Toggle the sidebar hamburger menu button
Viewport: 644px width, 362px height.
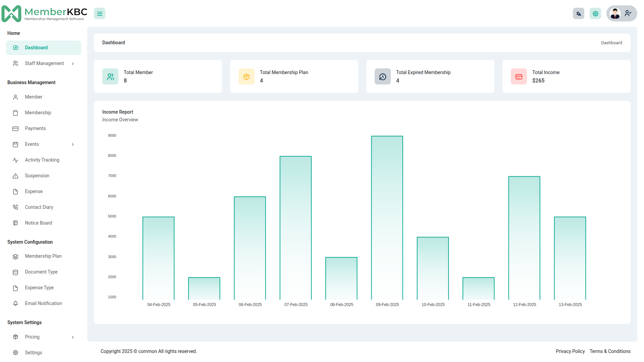[x=100, y=14]
